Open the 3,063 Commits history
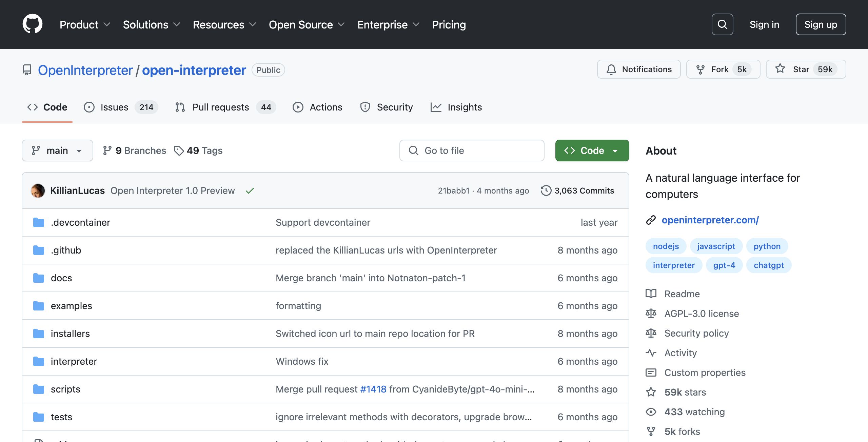Screen dimensions: 868x442 pos(577,190)
